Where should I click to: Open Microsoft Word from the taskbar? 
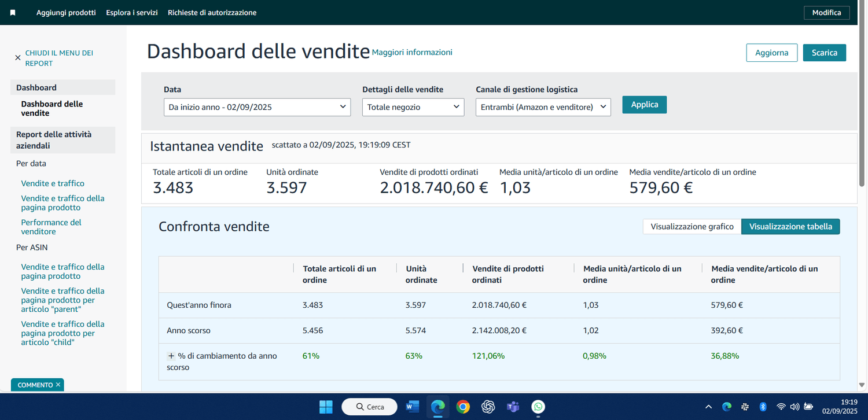pos(413,407)
